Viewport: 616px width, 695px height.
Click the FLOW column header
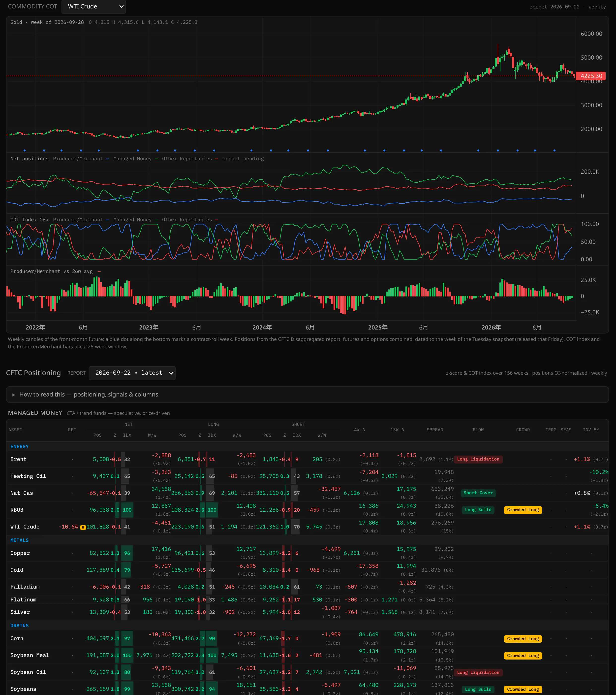click(478, 430)
